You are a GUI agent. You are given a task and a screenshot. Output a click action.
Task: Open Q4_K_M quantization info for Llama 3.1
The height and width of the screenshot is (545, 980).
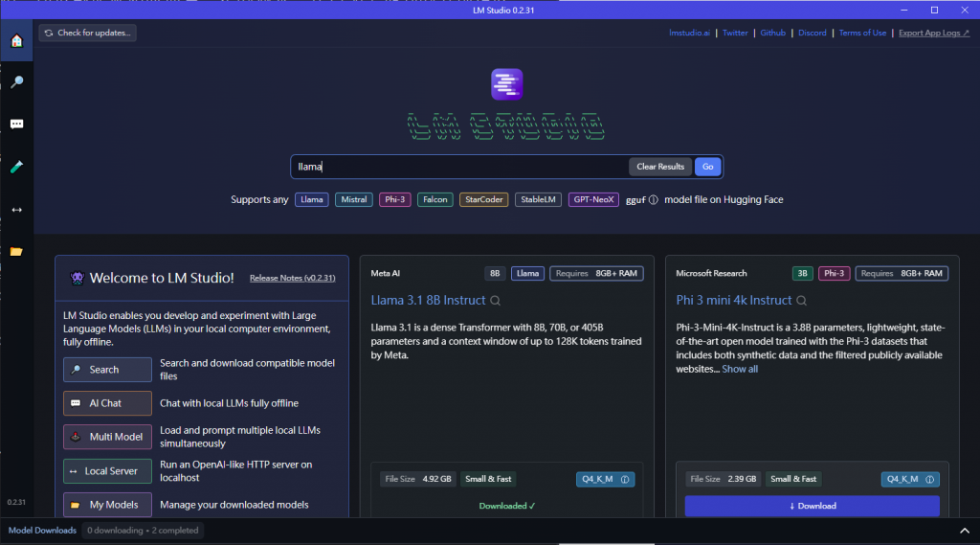tap(624, 479)
